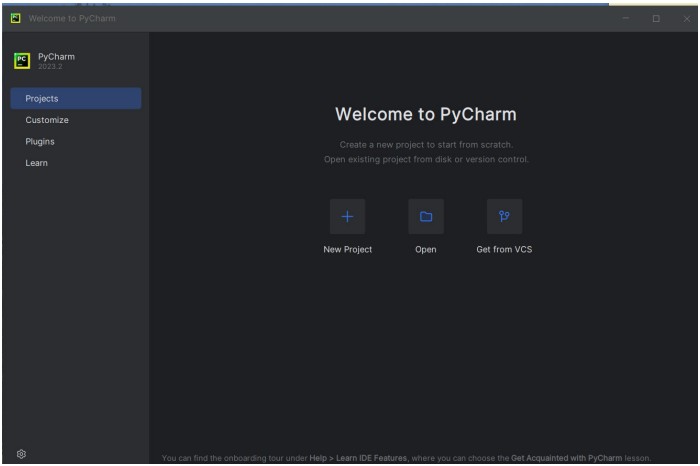Go to the Learn tab

(76, 163)
